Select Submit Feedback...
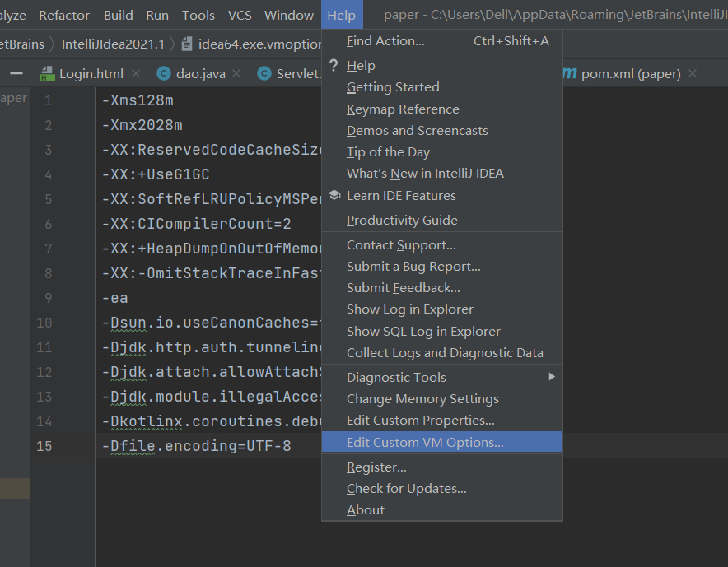 tap(441, 288)
